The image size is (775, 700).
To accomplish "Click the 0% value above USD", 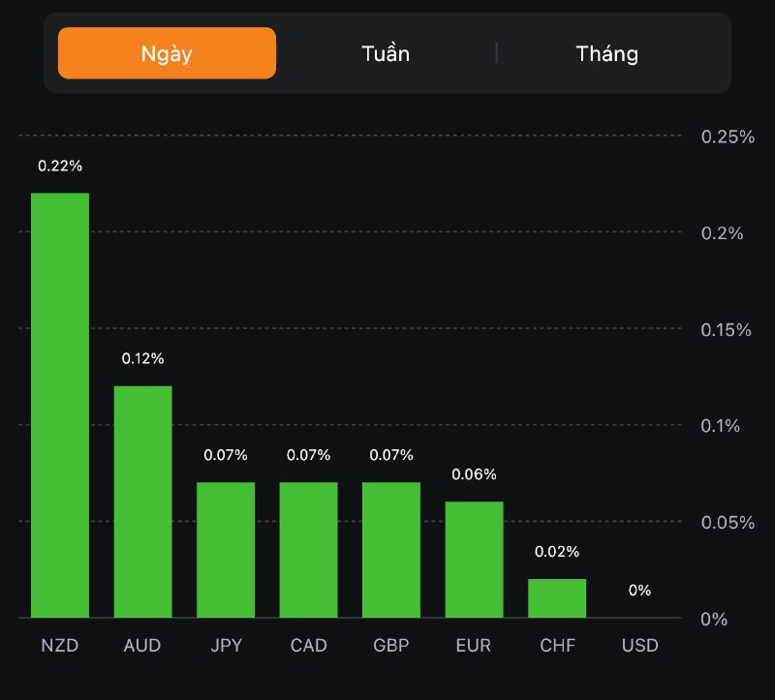I will 639,591.
